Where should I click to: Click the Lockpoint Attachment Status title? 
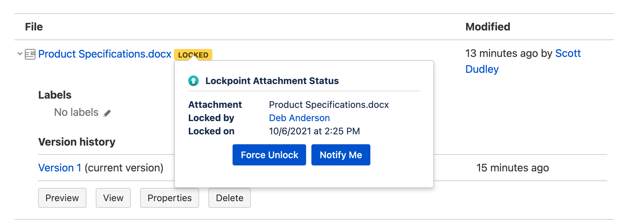point(272,81)
